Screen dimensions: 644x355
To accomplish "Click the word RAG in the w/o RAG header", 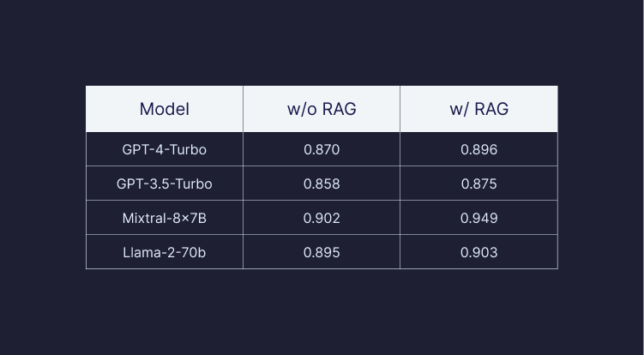I will coord(338,109).
